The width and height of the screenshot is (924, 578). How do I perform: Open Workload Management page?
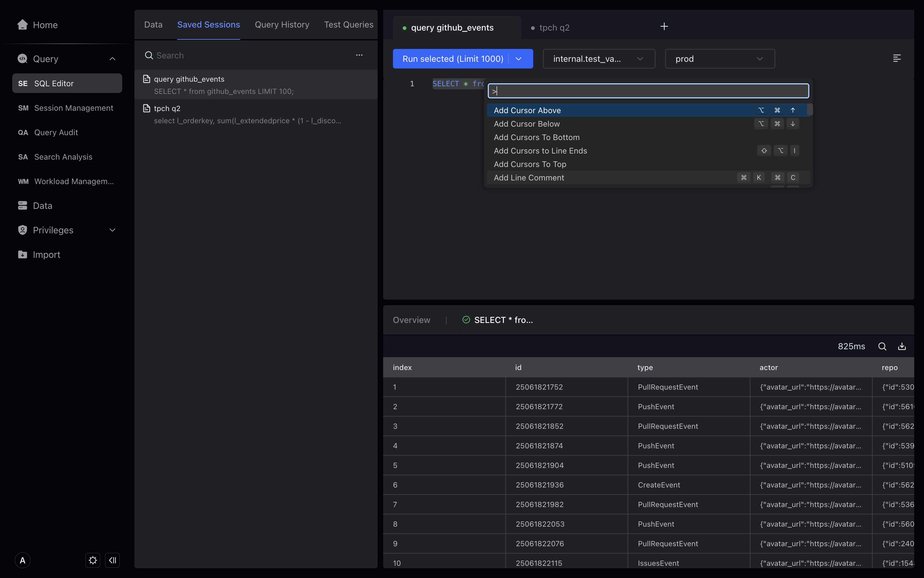pyautogui.click(x=67, y=181)
